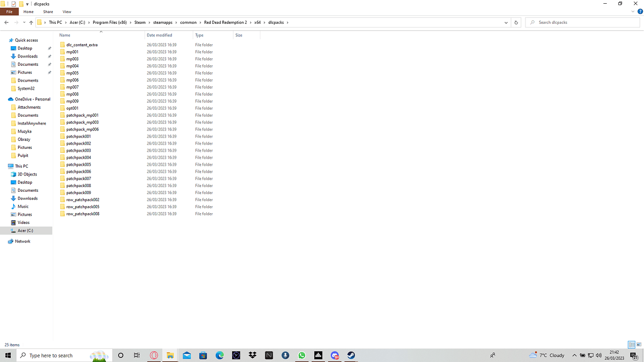Open the volume control in system tray
Viewport: 644px width, 362px height.
[598, 355]
